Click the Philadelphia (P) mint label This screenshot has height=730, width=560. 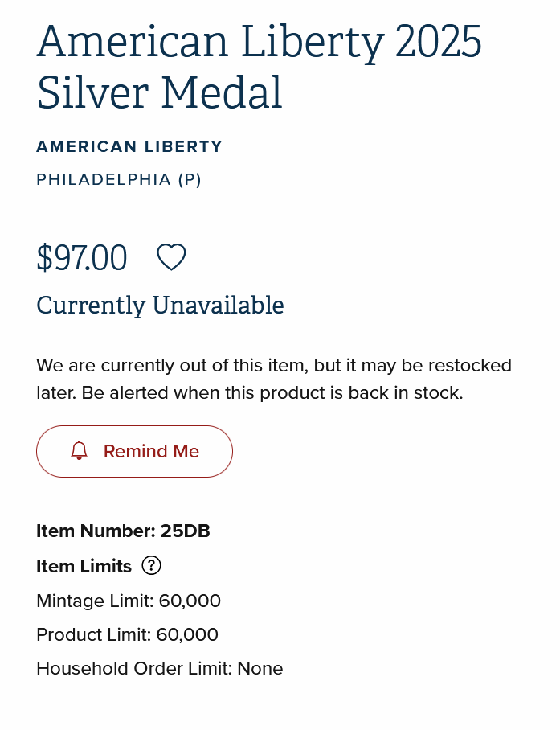pos(119,179)
